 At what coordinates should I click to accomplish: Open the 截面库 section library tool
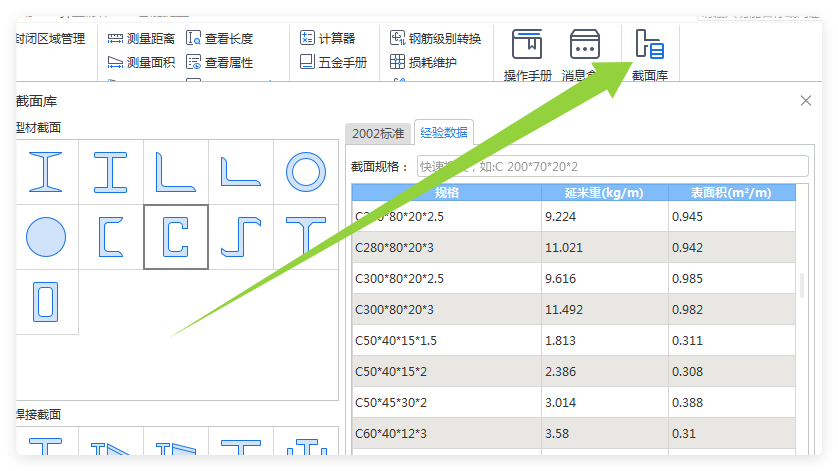click(x=649, y=55)
